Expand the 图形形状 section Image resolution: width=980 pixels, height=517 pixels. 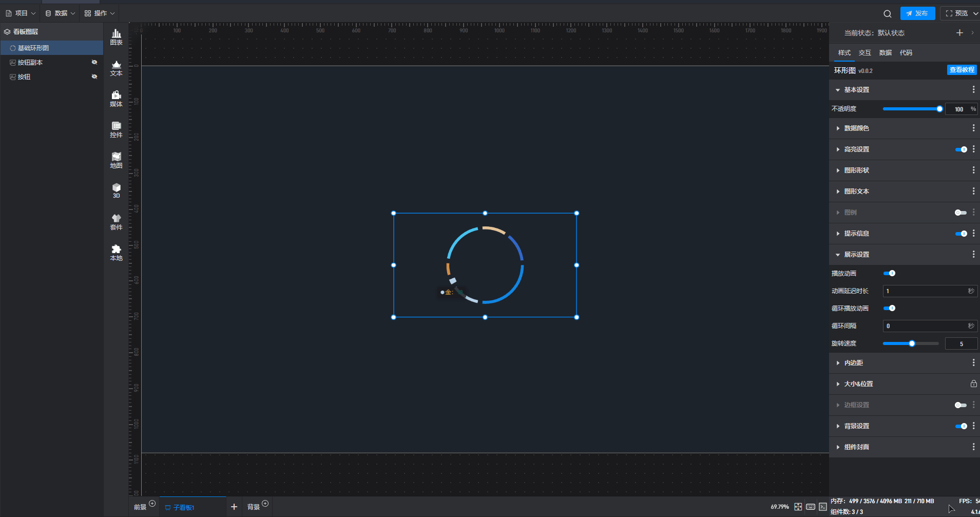pyautogui.click(x=856, y=170)
